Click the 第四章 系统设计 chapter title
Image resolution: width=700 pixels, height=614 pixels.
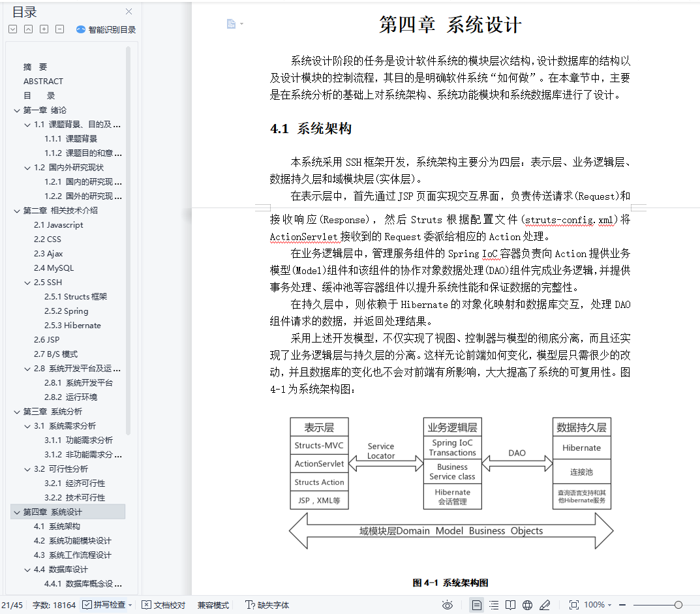click(x=450, y=25)
